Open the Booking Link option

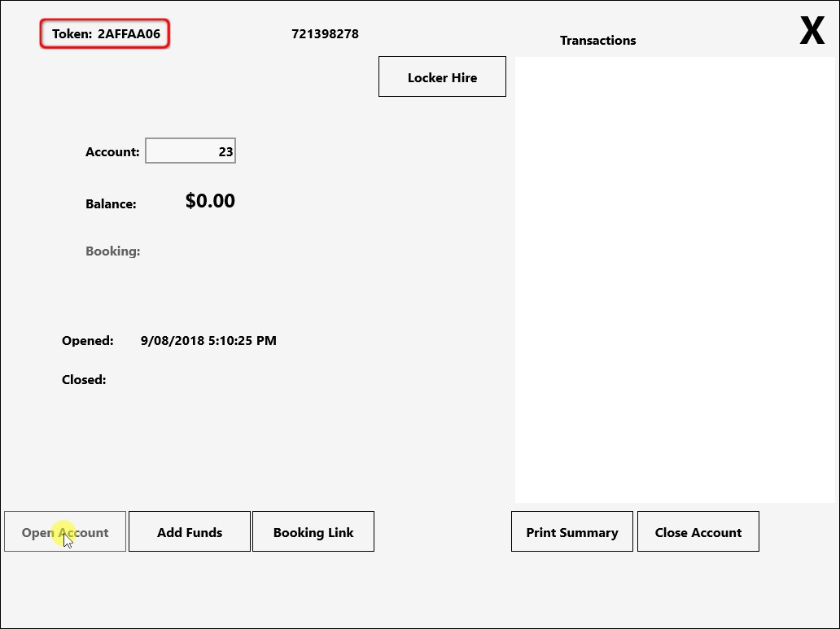tap(313, 531)
